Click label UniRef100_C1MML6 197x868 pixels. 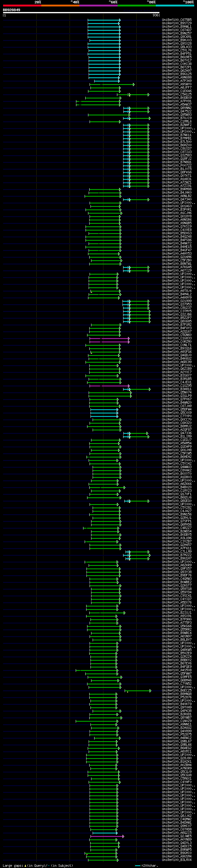177,121
